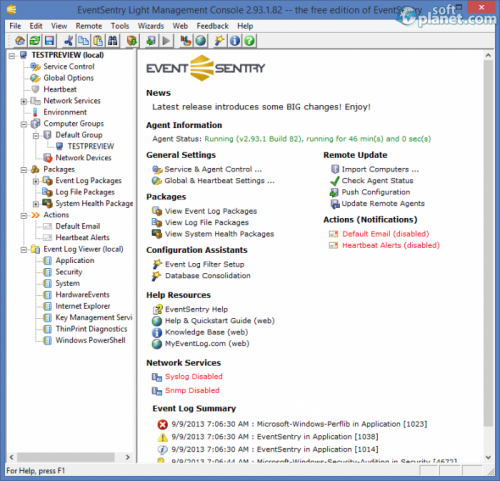Select Global Options in the tree
500x481 pixels.
pyautogui.click(x=68, y=78)
